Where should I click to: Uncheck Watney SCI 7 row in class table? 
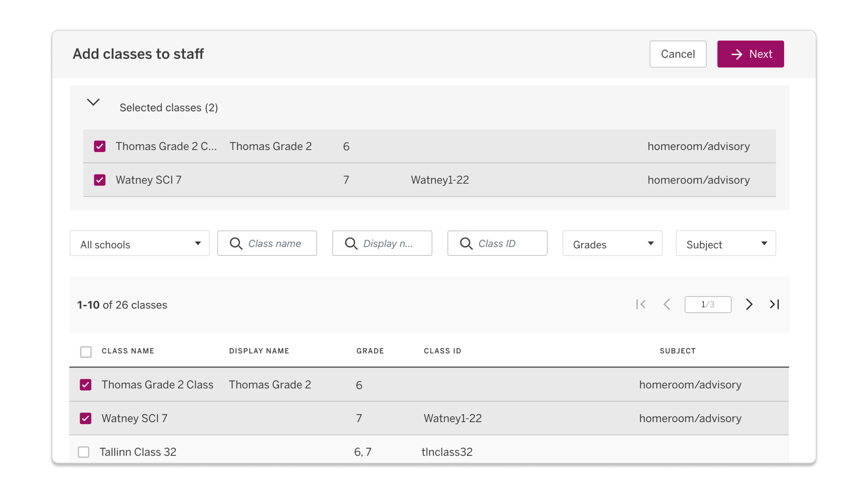(85, 418)
